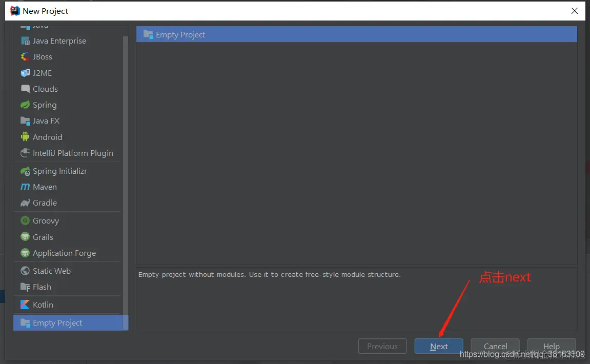Select Kotlin project type

point(68,305)
